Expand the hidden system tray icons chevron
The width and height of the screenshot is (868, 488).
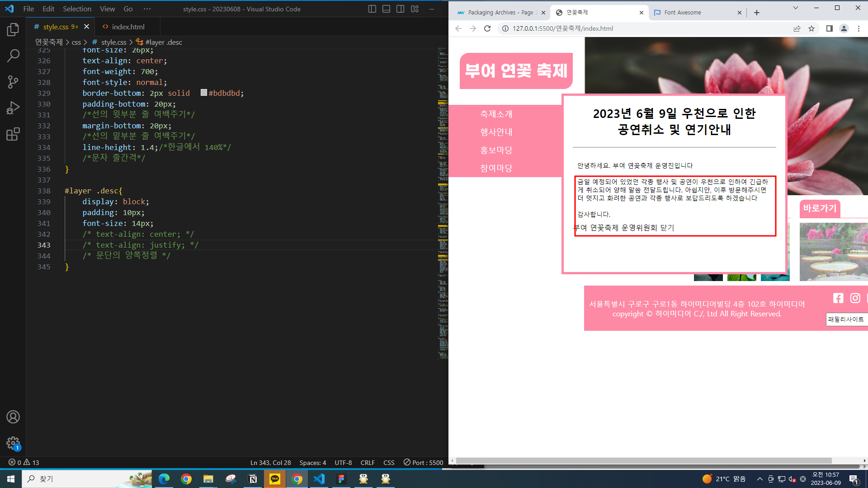[x=759, y=479]
